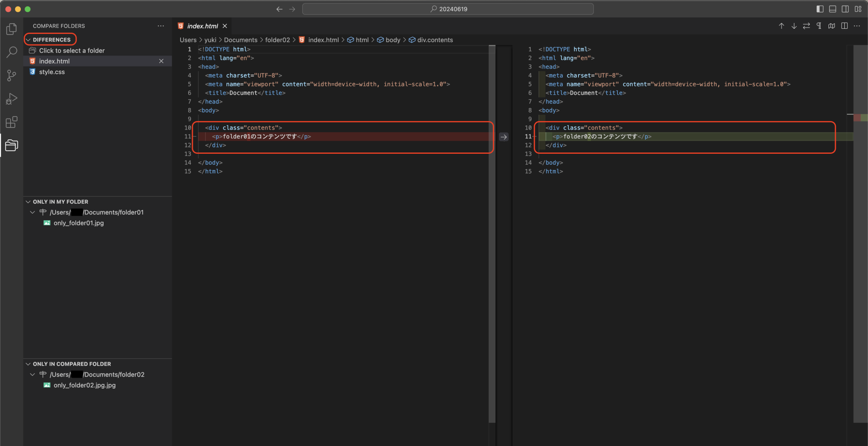Toggle whitespace differences with the pilcrow icon
Viewport: 868px width, 446px height.
[818, 26]
